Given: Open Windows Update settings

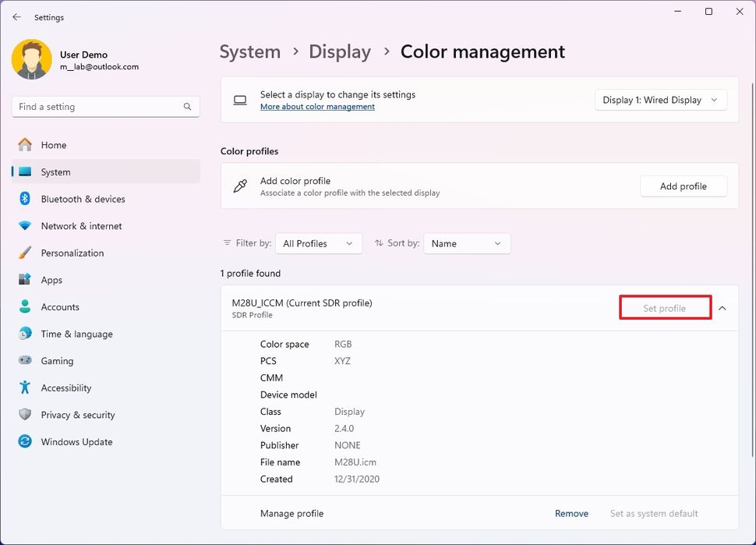Looking at the screenshot, I should tap(76, 441).
